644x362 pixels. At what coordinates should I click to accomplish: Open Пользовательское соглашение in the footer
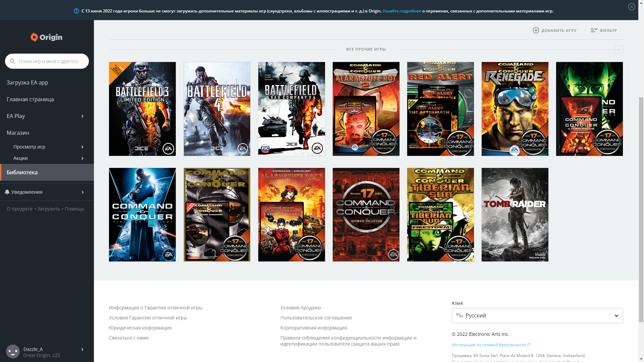(316, 317)
